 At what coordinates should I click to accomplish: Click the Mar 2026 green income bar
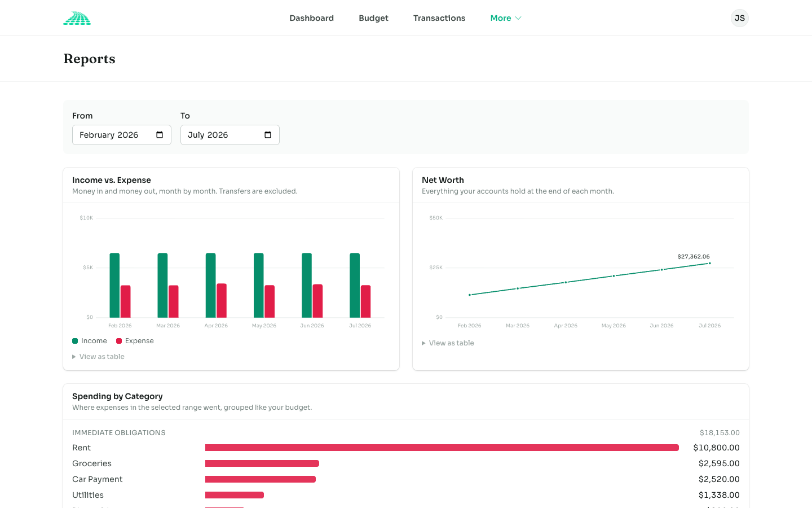(162, 285)
